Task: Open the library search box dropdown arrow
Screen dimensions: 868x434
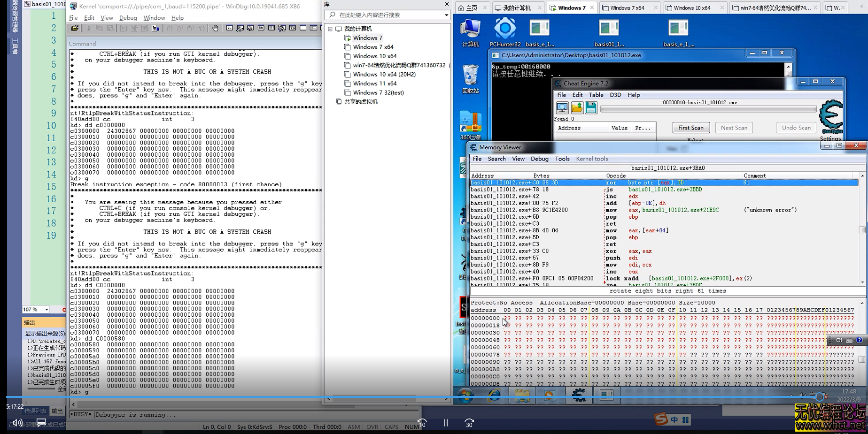Action: pos(446,15)
